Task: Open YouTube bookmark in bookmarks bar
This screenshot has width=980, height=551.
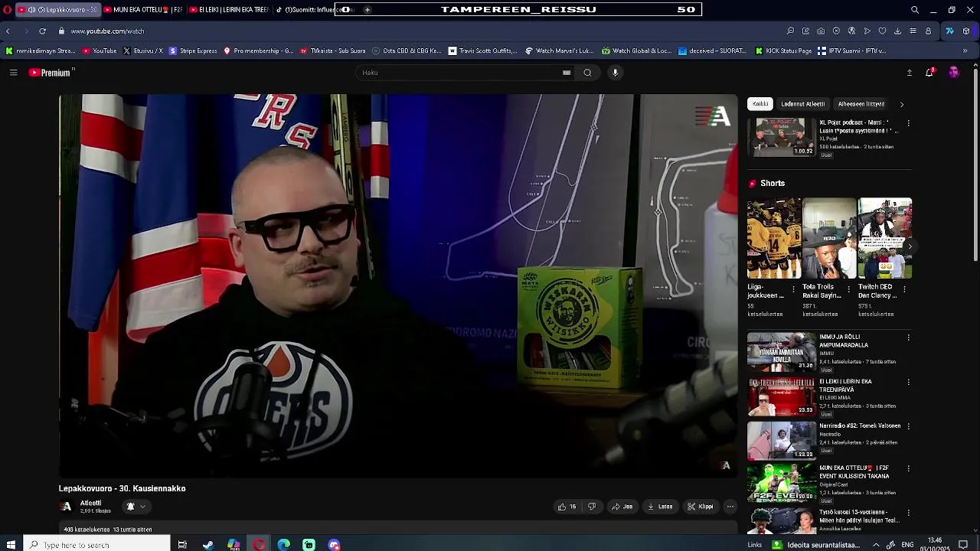Action: (100, 51)
